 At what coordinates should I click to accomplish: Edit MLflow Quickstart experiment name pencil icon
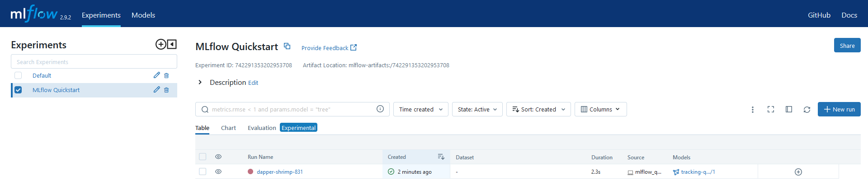(157, 90)
